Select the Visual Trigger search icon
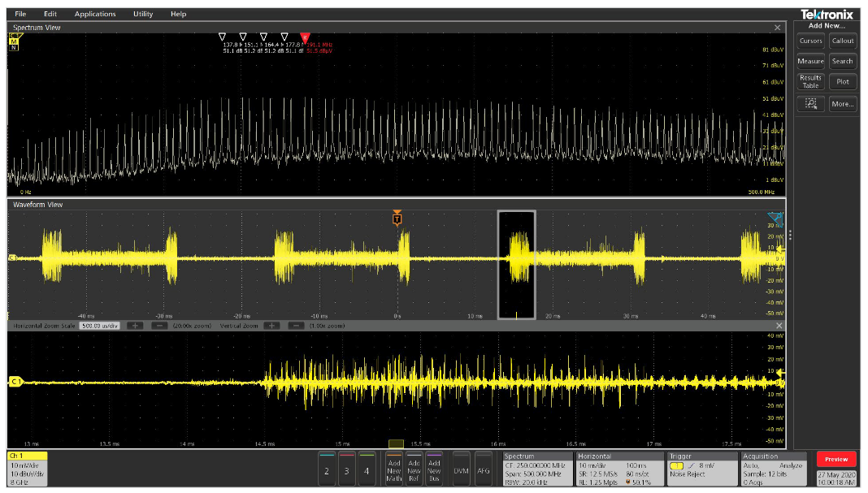This screenshot has height=493, width=868. click(x=810, y=104)
